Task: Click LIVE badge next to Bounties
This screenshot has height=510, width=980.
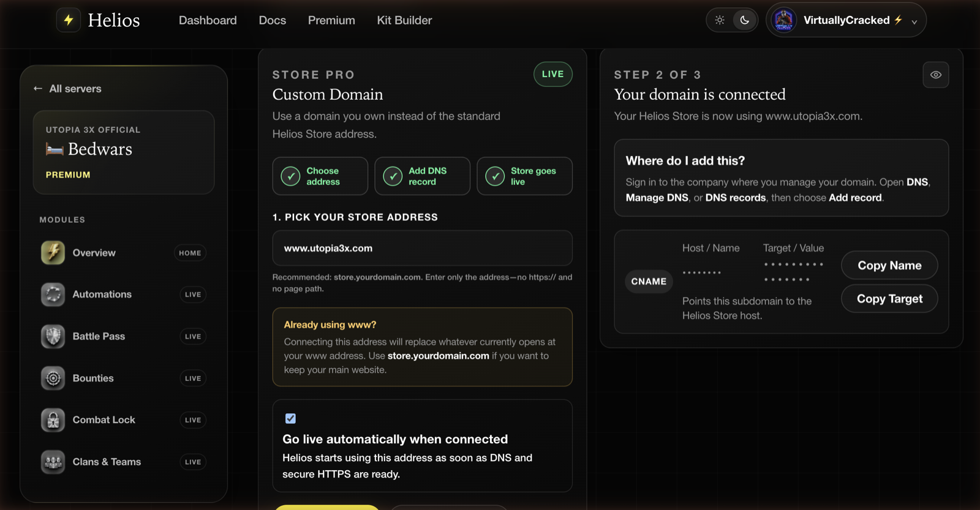Action: pos(193,378)
